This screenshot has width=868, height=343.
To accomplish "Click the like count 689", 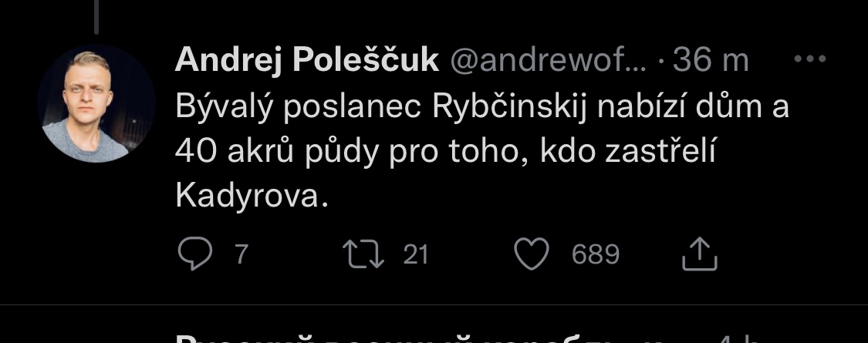I will pos(595,255).
